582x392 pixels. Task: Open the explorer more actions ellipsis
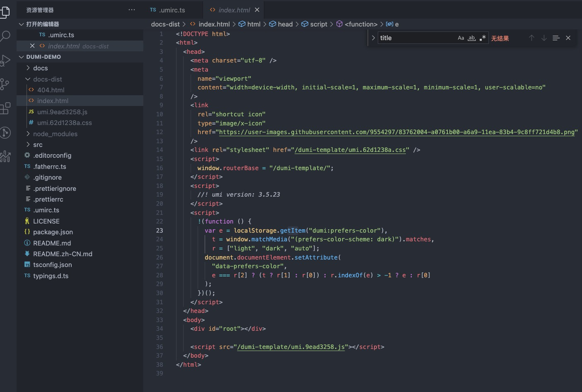point(132,10)
